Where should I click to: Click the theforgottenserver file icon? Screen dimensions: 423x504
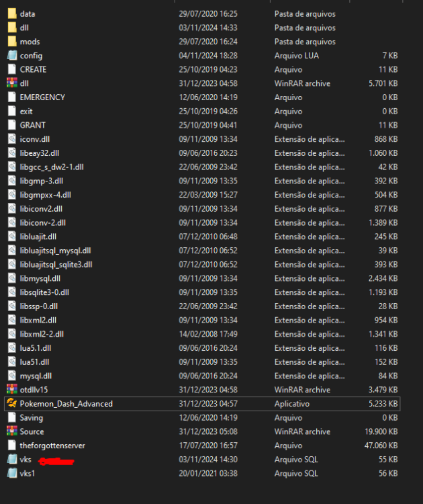pos(12,446)
